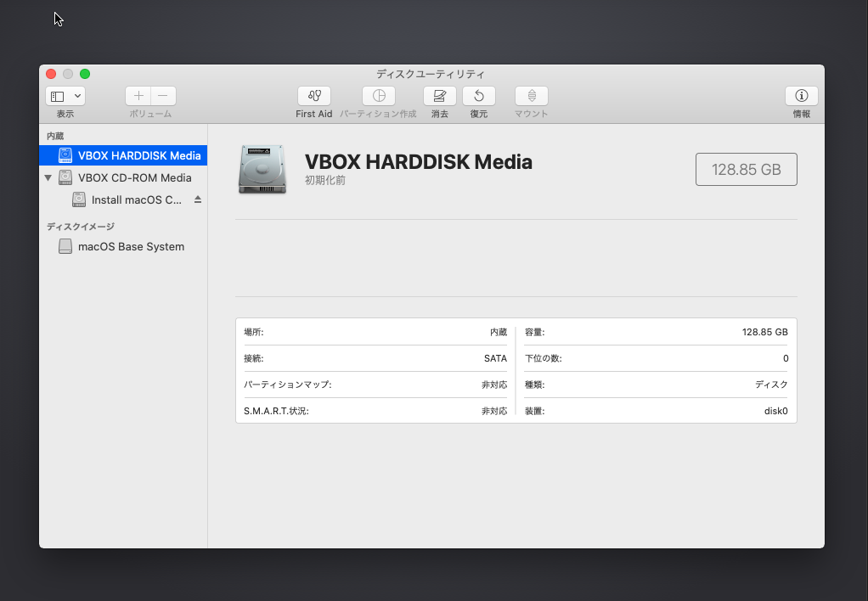Click the VBOX CD-ROM drive icon in sidebar
This screenshot has height=601, width=868.
65,177
